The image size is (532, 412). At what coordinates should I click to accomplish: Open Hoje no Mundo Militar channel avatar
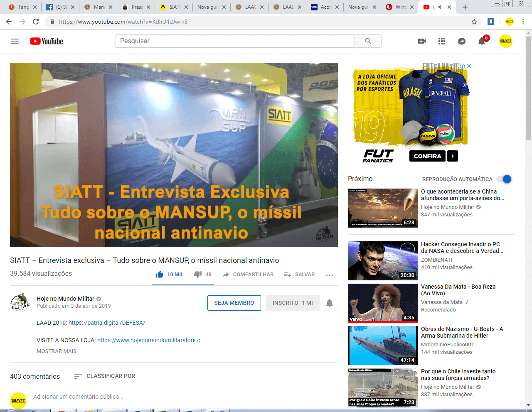tap(20, 302)
